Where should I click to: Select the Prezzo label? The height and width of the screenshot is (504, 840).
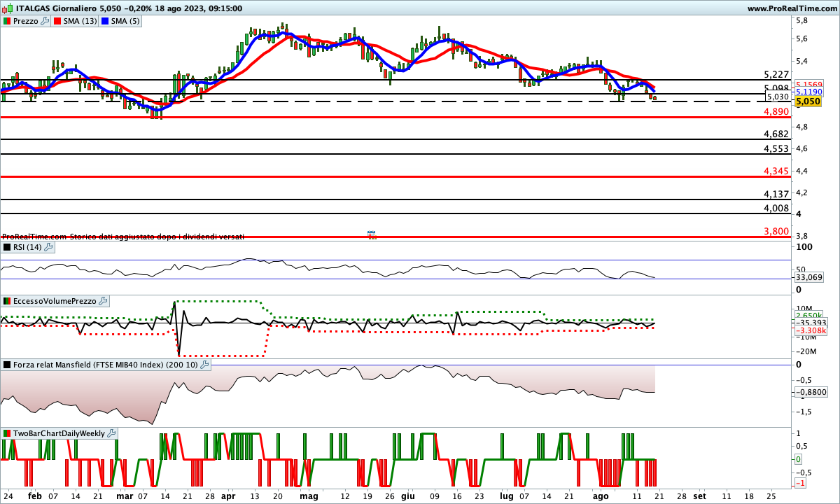26,21
